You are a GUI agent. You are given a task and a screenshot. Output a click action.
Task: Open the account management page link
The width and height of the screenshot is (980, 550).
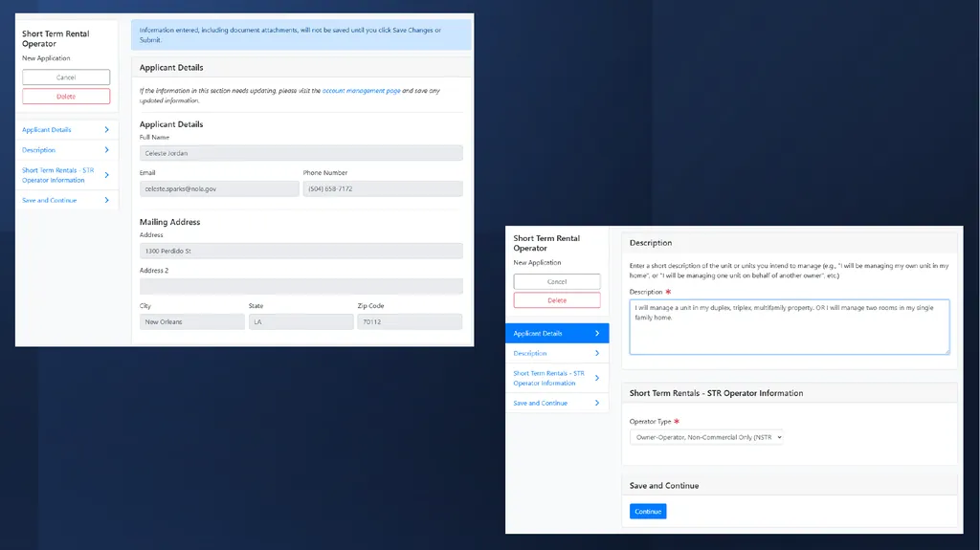(361, 91)
